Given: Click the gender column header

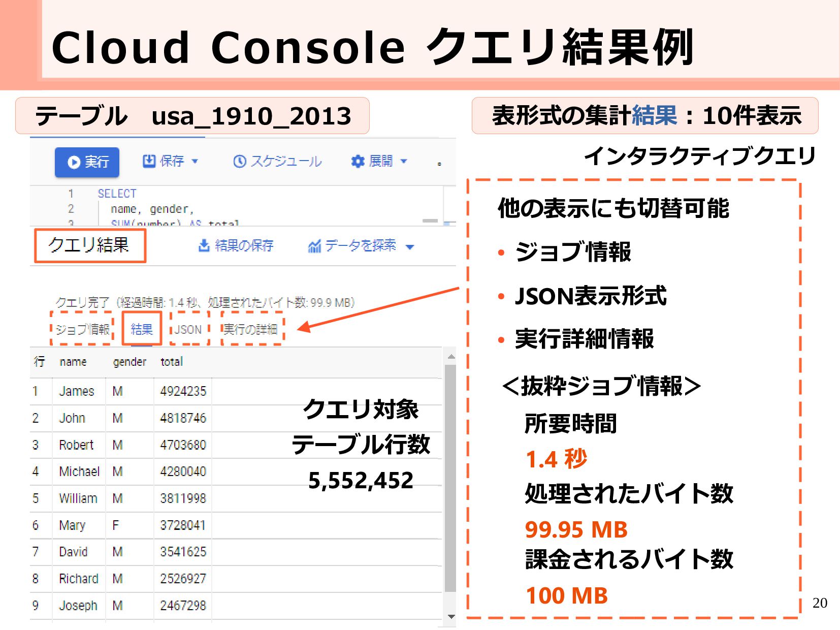Looking at the screenshot, I should (x=130, y=362).
